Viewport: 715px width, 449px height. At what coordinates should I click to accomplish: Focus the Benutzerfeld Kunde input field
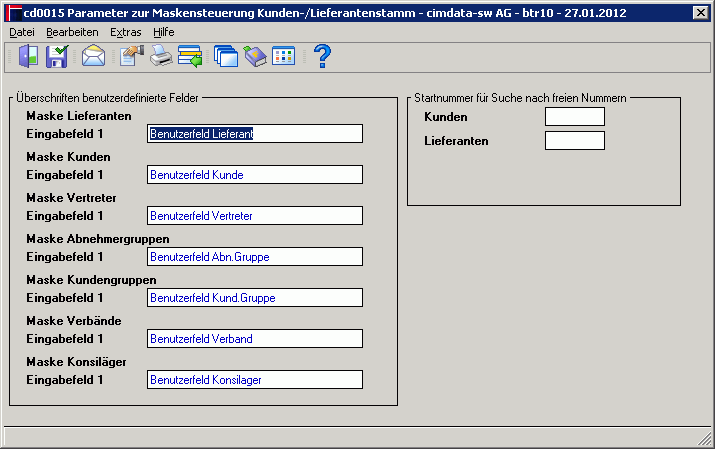point(255,175)
